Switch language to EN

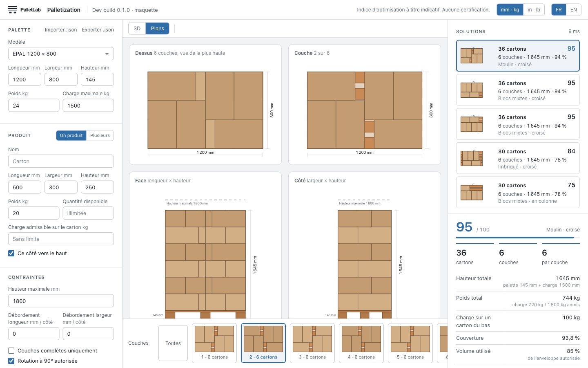click(574, 10)
